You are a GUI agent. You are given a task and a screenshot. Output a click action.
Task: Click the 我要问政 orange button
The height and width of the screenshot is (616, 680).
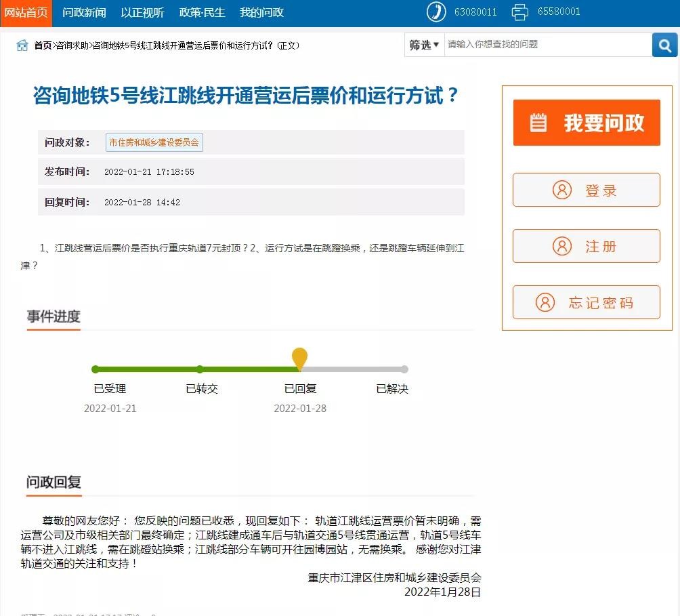pos(587,123)
